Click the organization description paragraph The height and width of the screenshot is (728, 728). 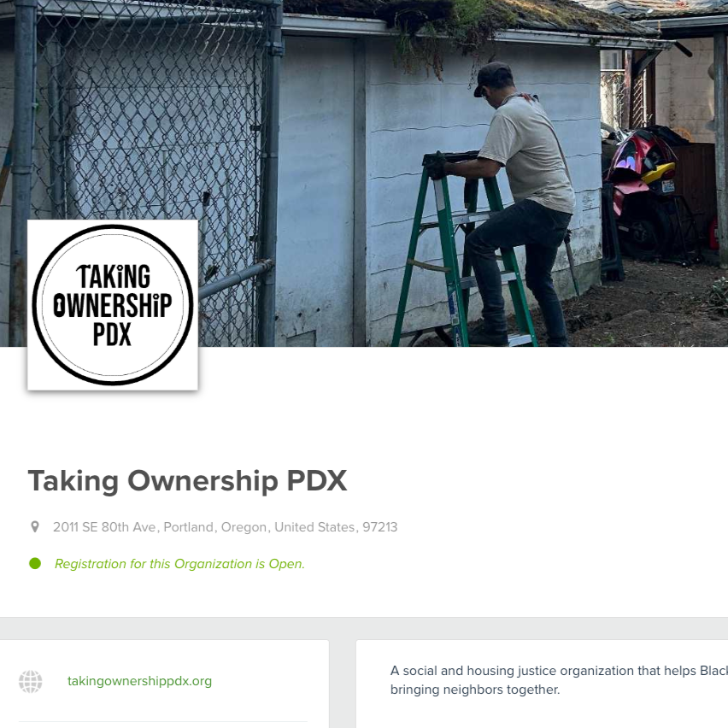(559, 680)
